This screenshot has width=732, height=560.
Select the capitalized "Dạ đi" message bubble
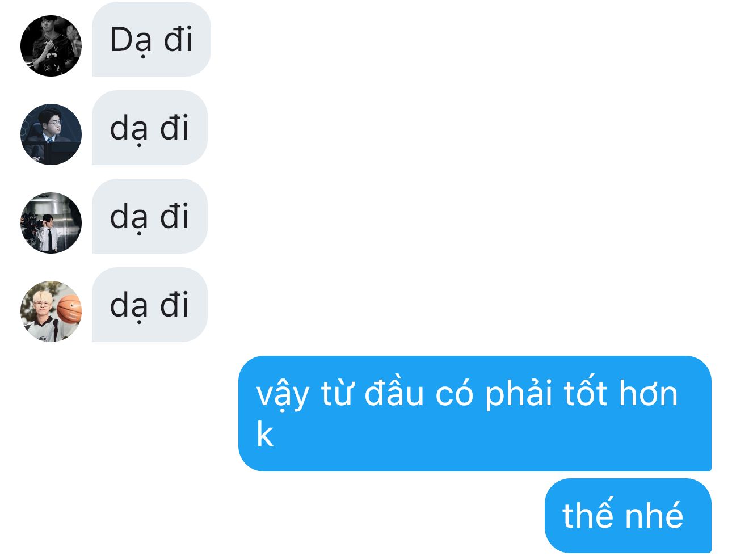(152, 39)
